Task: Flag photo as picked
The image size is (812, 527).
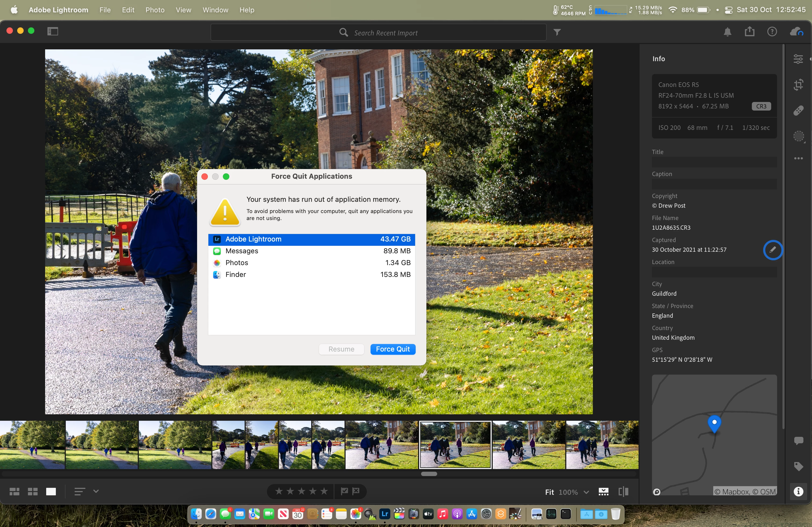Action: pos(344,491)
